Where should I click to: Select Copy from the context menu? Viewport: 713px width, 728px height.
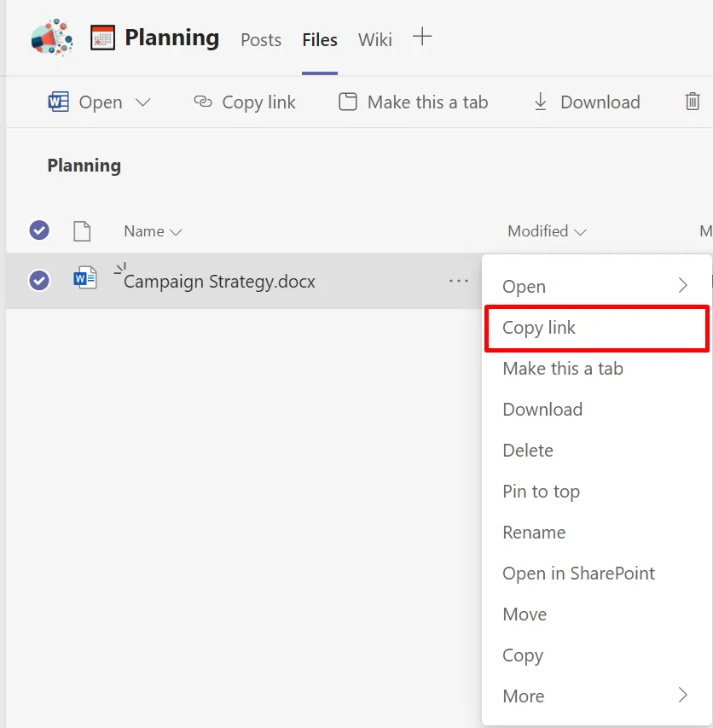click(x=596, y=655)
